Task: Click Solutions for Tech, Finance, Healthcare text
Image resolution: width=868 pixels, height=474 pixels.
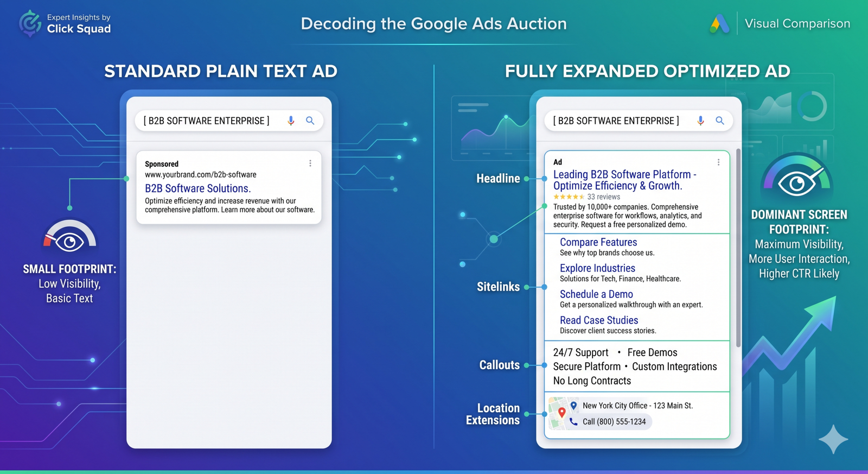Action: click(620, 279)
